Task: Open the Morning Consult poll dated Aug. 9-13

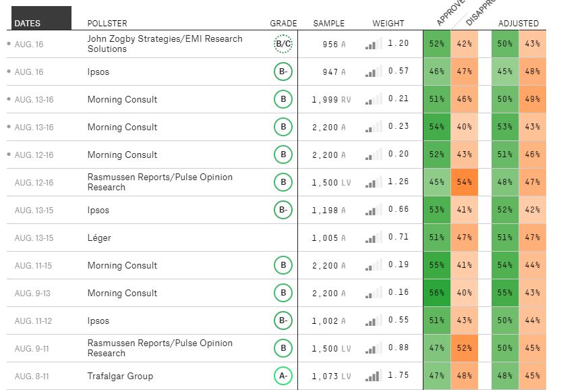Action: pos(122,293)
